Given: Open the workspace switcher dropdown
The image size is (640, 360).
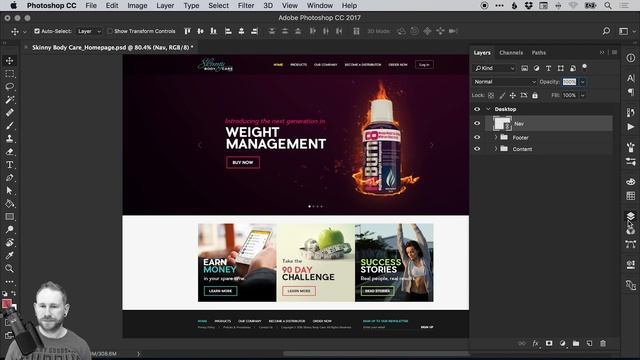Looking at the screenshot, I should click(625, 31).
